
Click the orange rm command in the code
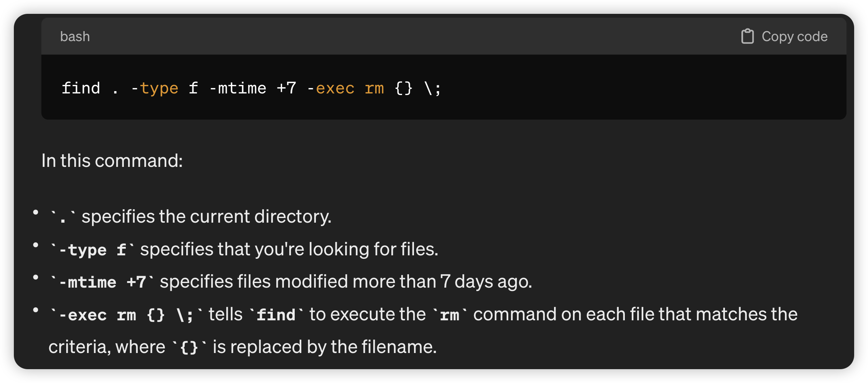coord(374,88)
